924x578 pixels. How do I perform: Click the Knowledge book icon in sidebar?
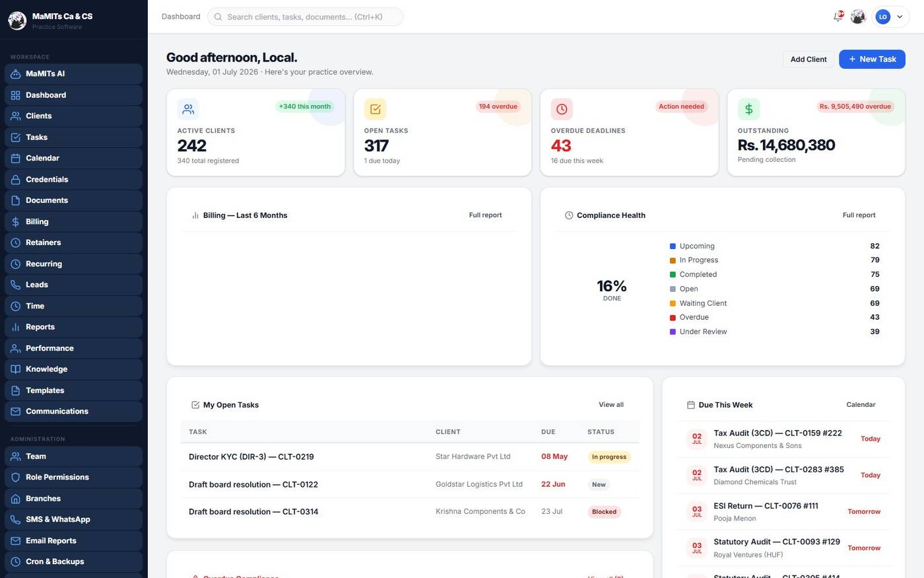16,369
